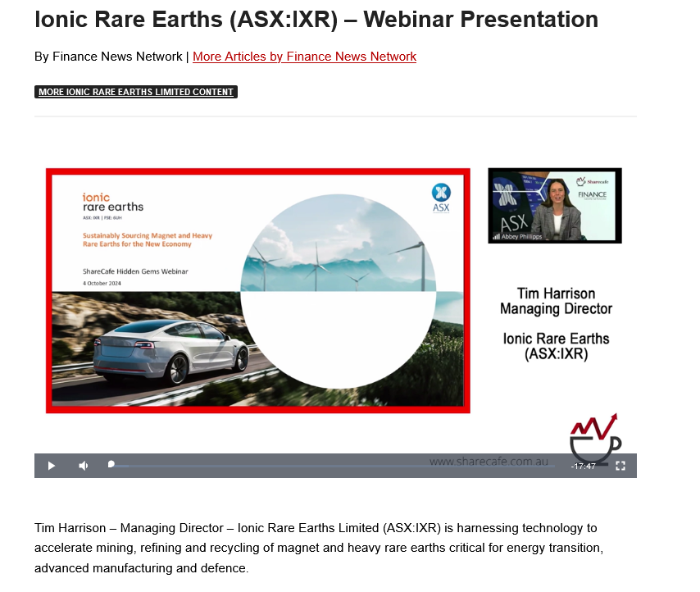
Task: Click the orange 'Sustainably Sourcing Magnet' slide subtitle
Action: click(x=148, y=239)
